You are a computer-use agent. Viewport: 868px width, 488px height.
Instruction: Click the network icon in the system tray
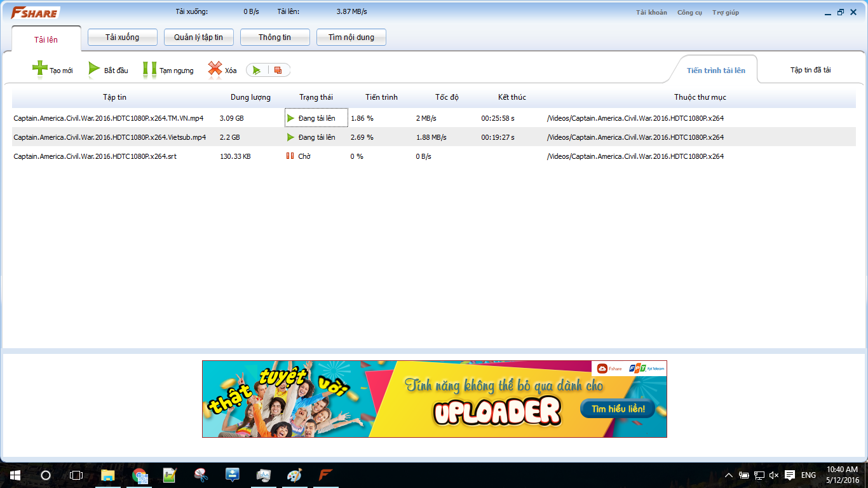pyautogui.click(x=759, y=475)
